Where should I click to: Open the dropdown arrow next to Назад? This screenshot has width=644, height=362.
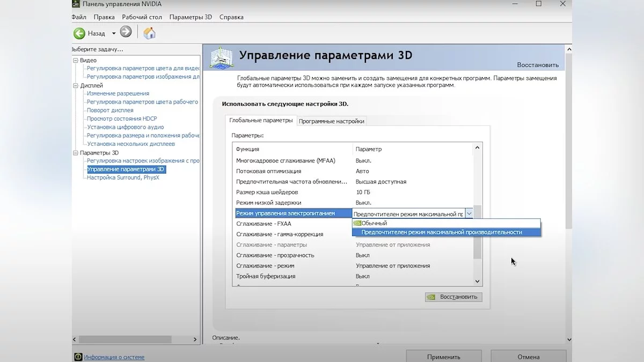point(114,33)
